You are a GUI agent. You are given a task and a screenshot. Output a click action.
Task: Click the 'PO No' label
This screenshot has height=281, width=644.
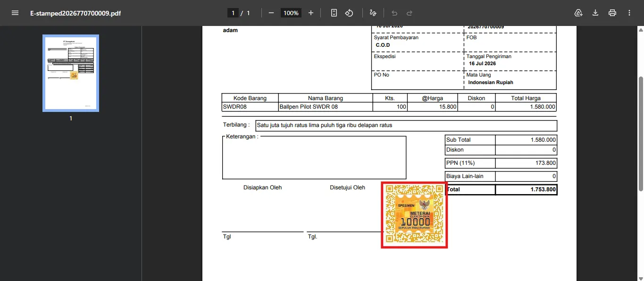coord(382,75)
